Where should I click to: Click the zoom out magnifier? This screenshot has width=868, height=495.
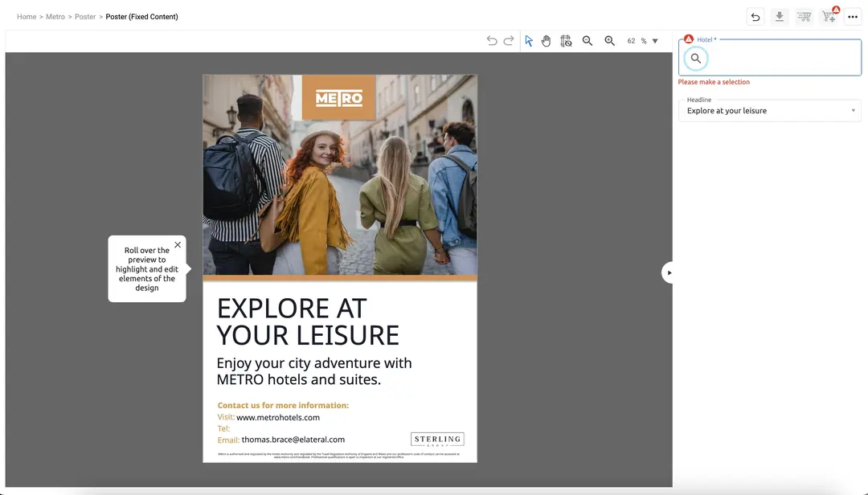click(588, 41)
